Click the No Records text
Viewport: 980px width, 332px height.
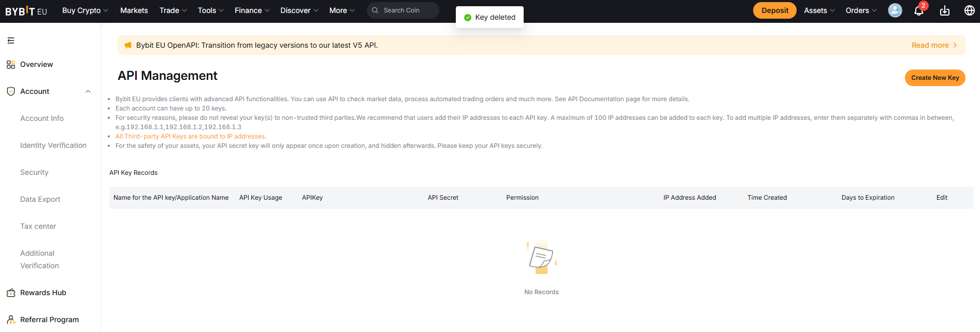tap(541, 292)
